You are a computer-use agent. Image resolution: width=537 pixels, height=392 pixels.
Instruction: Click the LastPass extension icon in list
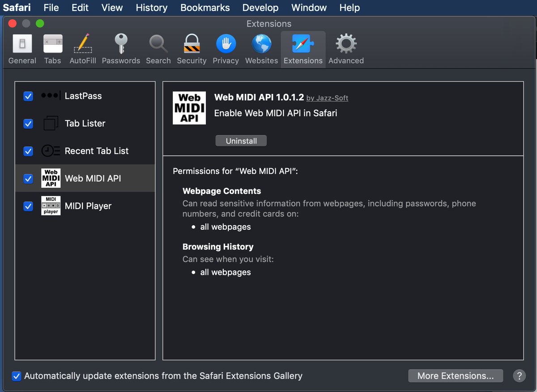[x=51, y=96]
